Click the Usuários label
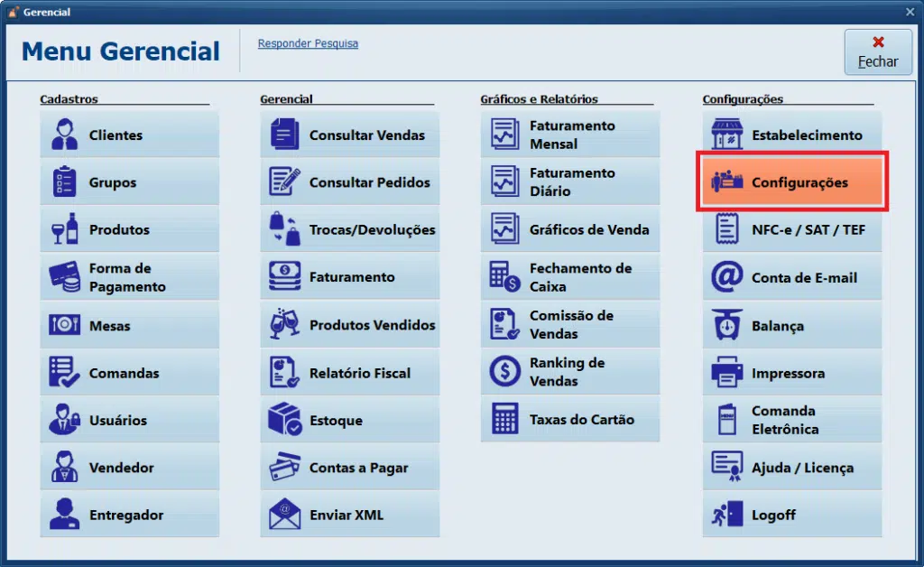The height and width of the screenshot is (567, 924). coord(118,420)
